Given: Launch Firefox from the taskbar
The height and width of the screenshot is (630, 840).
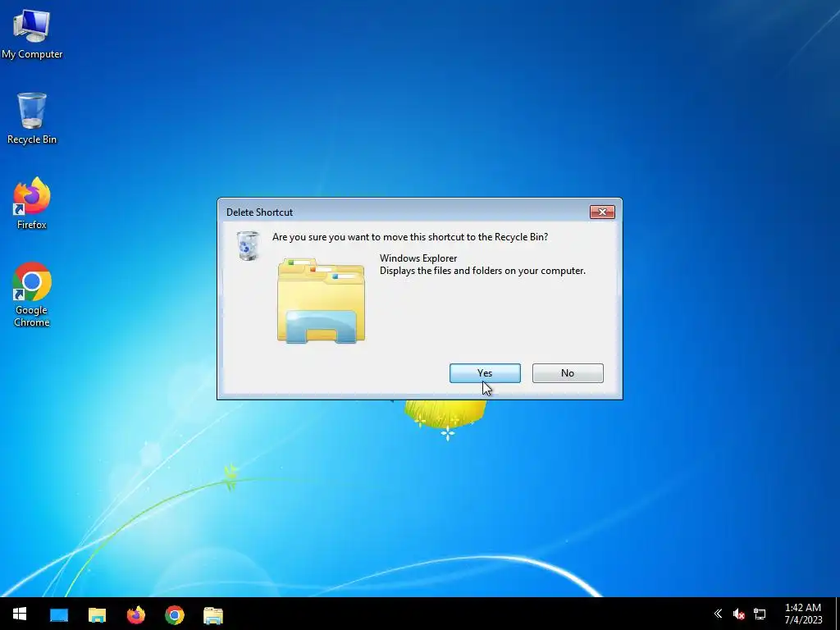Looking at the screenshot, I should point(136,614).
